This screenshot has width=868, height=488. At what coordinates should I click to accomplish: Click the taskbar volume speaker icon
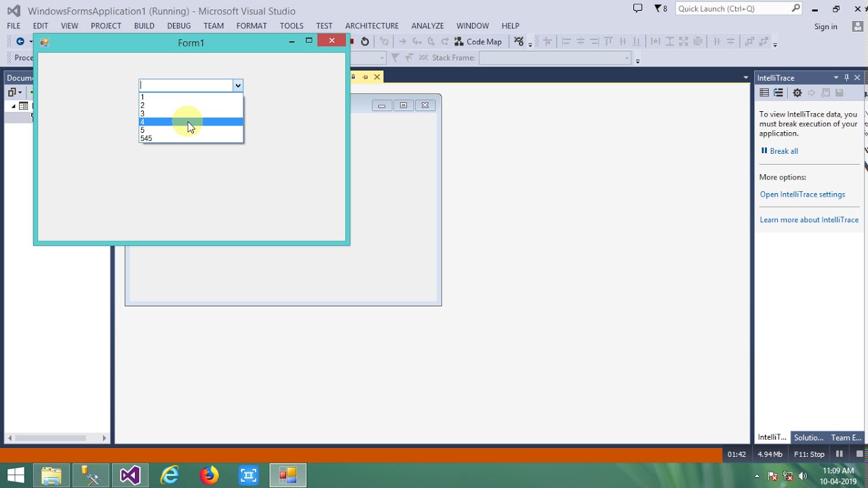click(803, 476)
